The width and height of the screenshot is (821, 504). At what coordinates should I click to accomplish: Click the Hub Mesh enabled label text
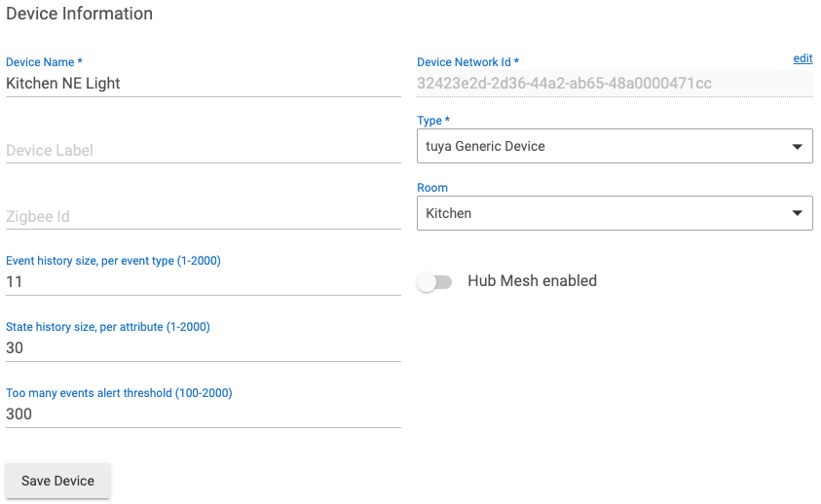pos(532,281)
